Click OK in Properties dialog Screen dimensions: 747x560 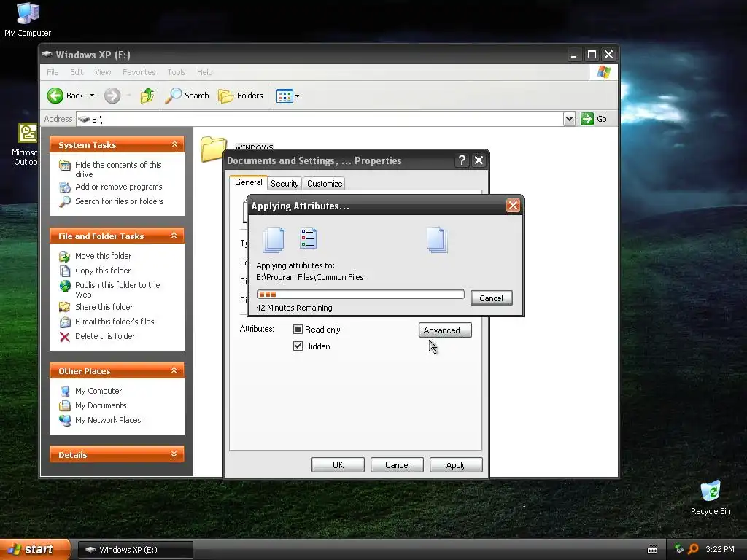pos(338,464)
